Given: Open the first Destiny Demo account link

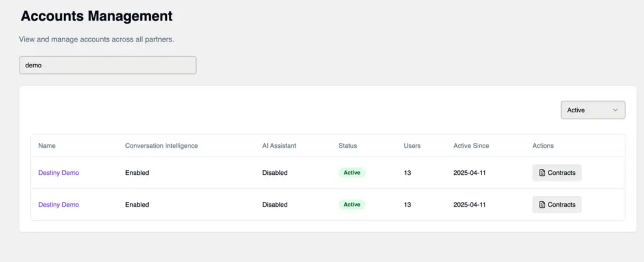Looking at the screenshot, I should coord(59,173).
